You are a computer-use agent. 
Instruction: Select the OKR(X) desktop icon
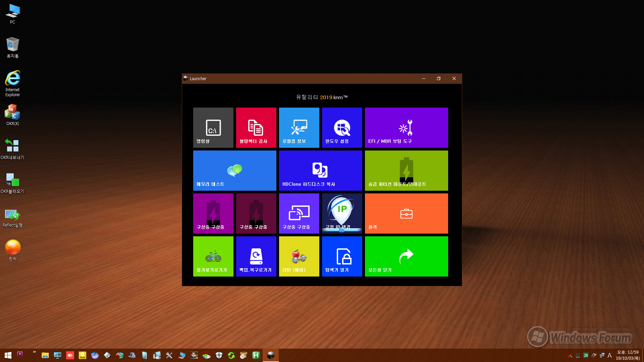tap(12, 115)
